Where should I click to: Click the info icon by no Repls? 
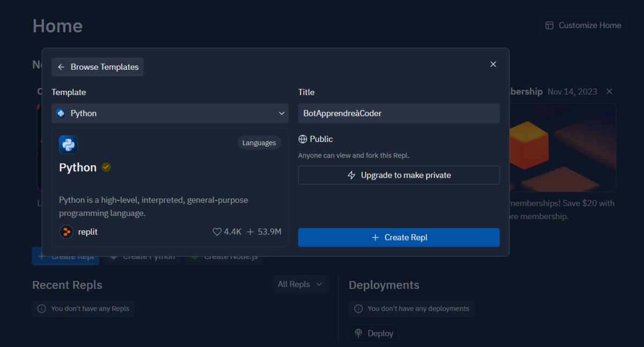coord(41,309)
